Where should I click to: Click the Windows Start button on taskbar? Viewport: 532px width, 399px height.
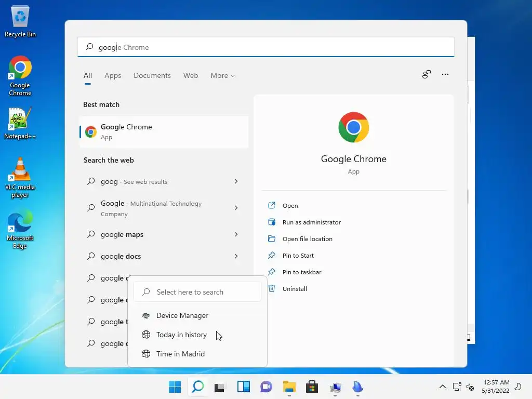click(x=175, y=387)
